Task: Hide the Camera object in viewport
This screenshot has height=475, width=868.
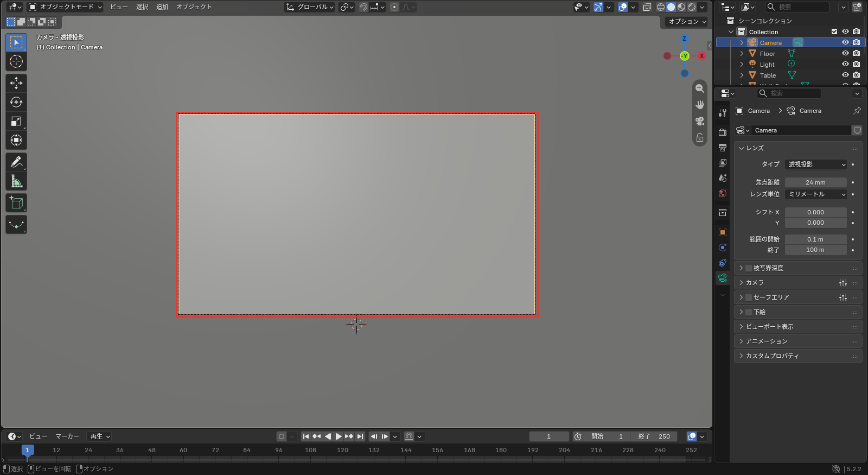Action: click(x=845, y=42)
